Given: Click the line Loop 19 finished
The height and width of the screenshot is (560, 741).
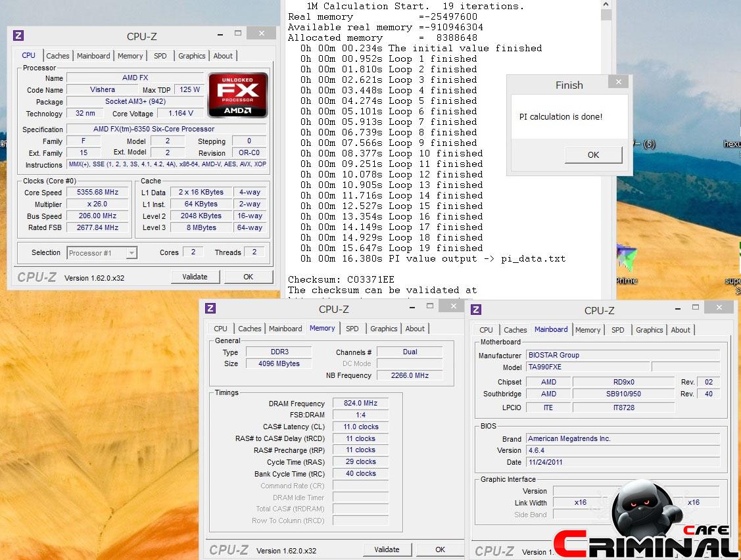Looking at the screenshot, I should coord(391,248).
